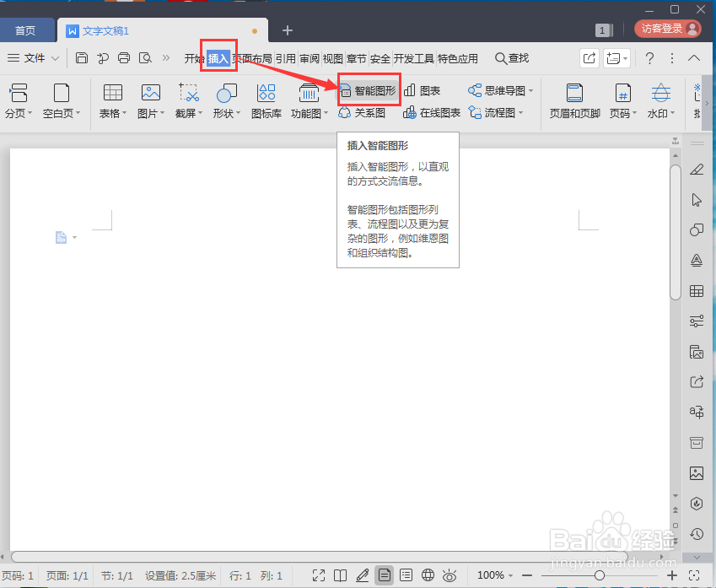
Task: Click the shapes icon in right sidebar
Action: (x=697, y=229)
